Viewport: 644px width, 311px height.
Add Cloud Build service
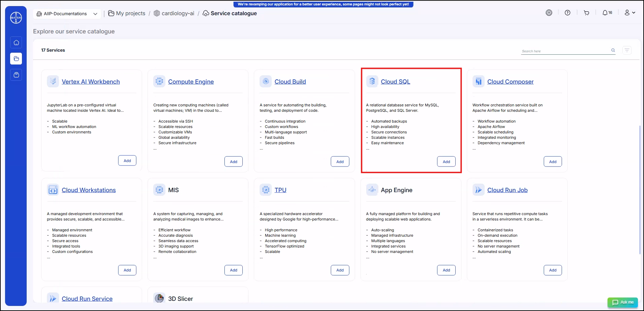pos(340,162)
